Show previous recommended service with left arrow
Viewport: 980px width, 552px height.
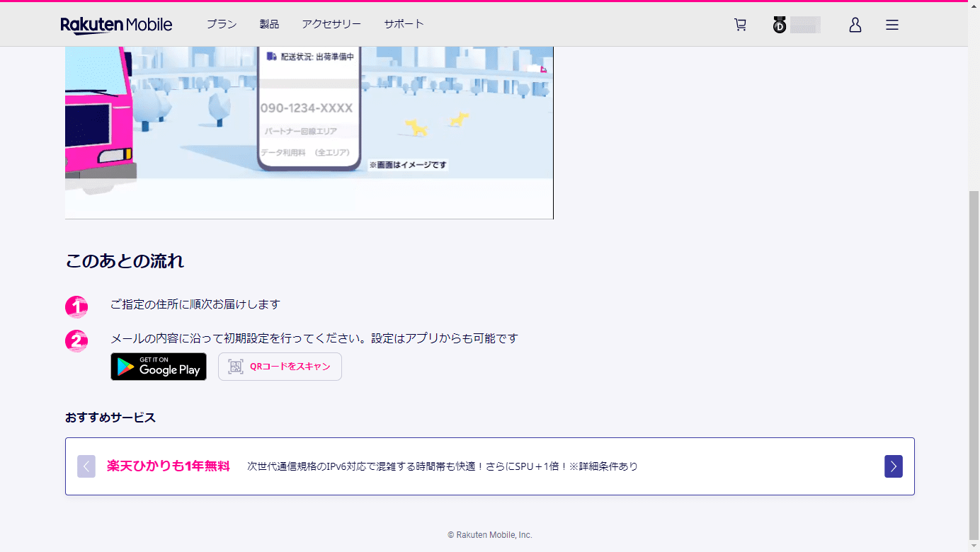[x=86, y=466]
